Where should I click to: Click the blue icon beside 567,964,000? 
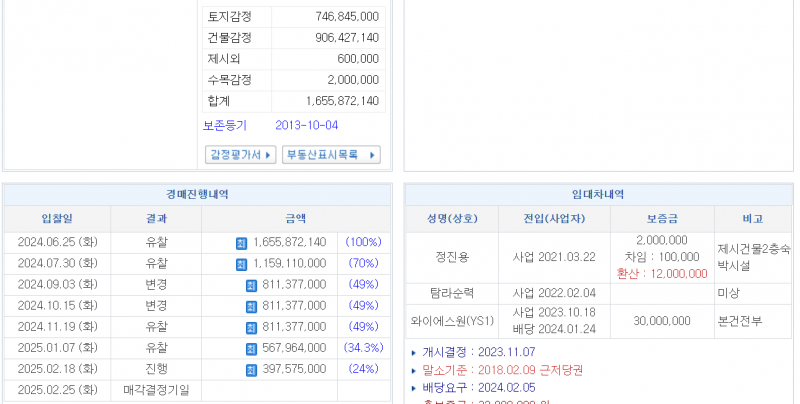pos(251,348)
